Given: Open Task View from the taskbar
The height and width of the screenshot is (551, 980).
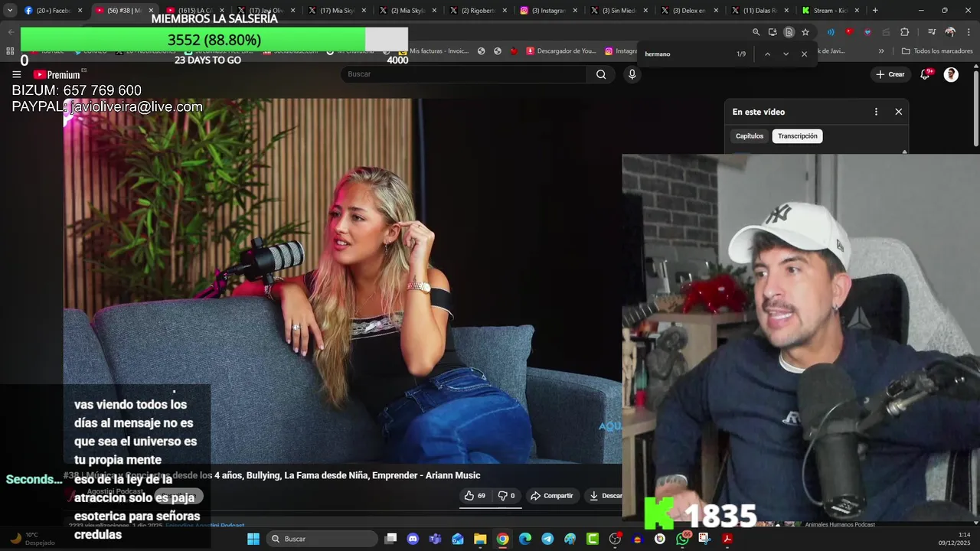Looking at the screenshot, I should (x=390, y=539).
